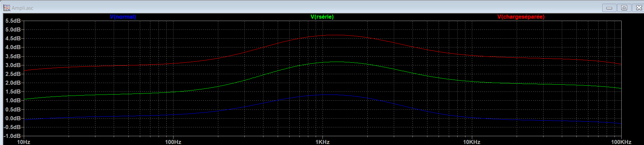This screenshot has width=644, height=145.
Task: Pick the V(chargeséparée) red trace label
Action: (x=521, y=17)
